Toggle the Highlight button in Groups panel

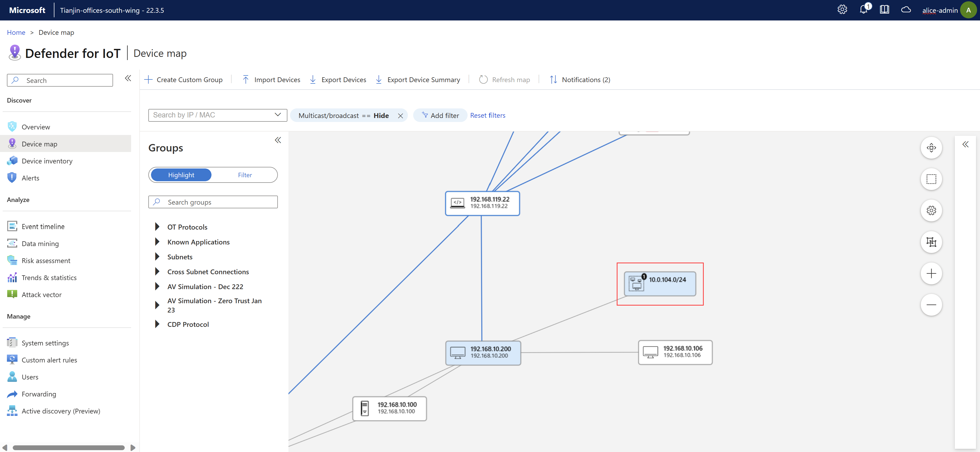(x=181, y=175)
